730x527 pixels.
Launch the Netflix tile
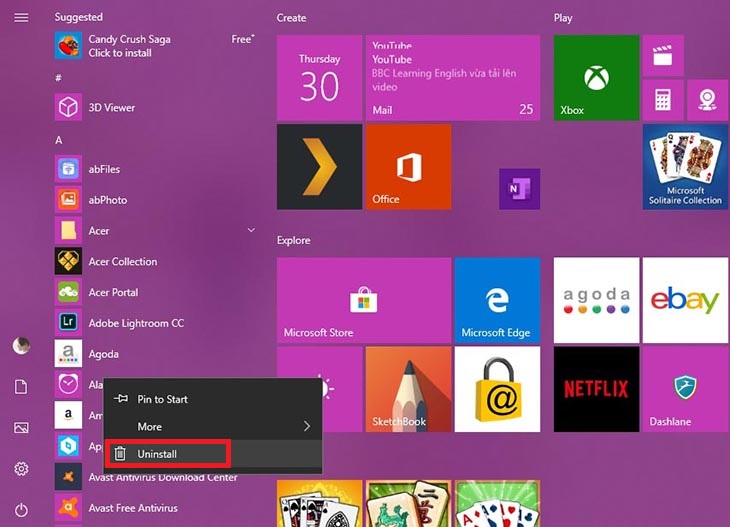(596, 389)
